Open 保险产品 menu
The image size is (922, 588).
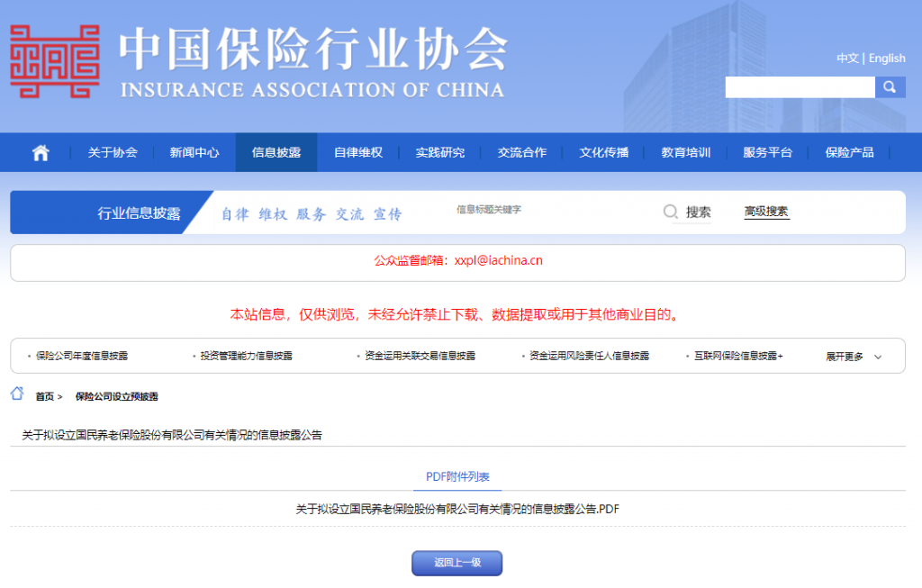tap(849, 153)
